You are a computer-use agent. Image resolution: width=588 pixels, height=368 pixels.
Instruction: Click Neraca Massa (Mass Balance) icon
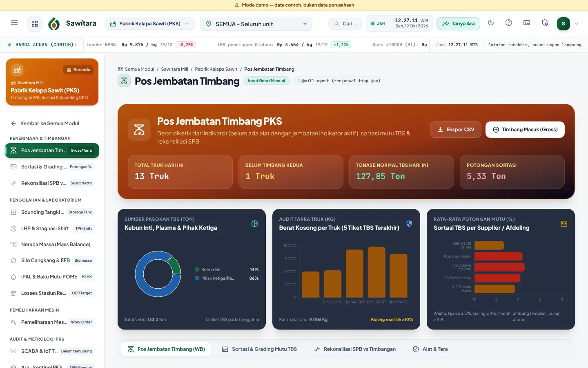13,245
